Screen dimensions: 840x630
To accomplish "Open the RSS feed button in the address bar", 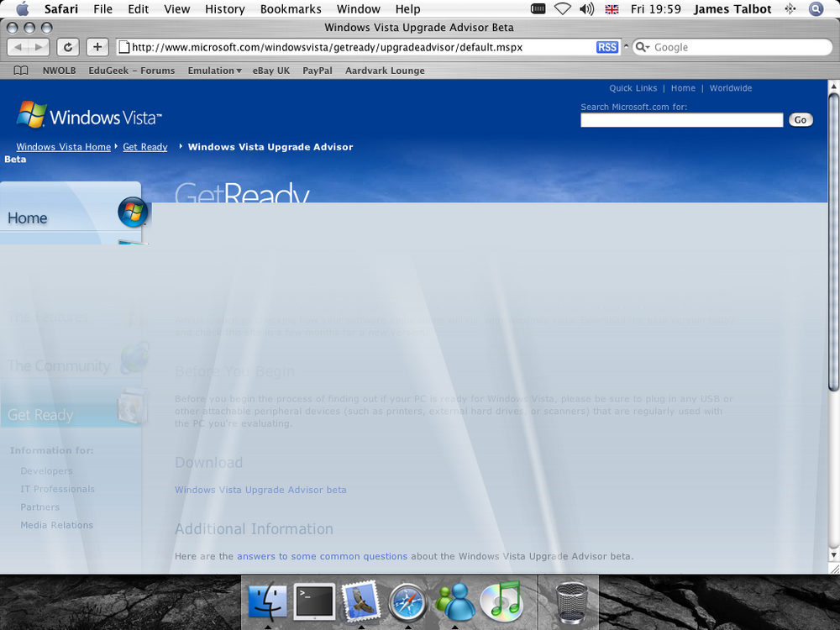I will 607,47.
